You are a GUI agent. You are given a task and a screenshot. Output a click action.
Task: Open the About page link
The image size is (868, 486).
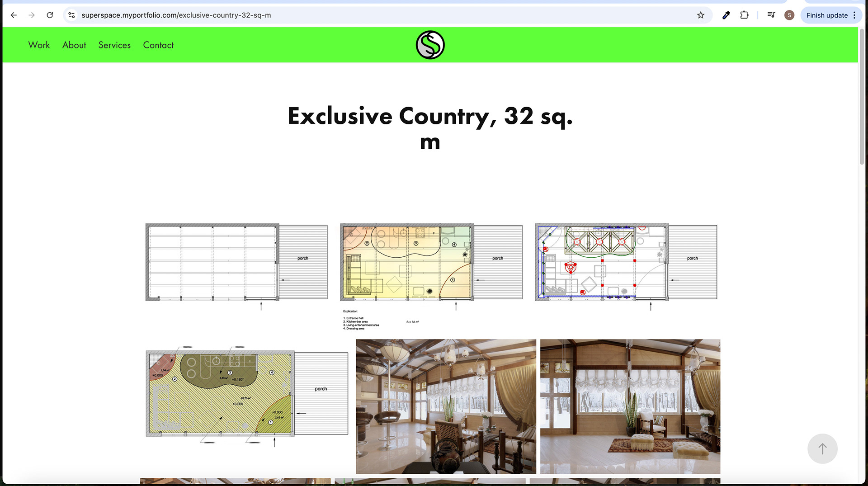coord(74,45)
